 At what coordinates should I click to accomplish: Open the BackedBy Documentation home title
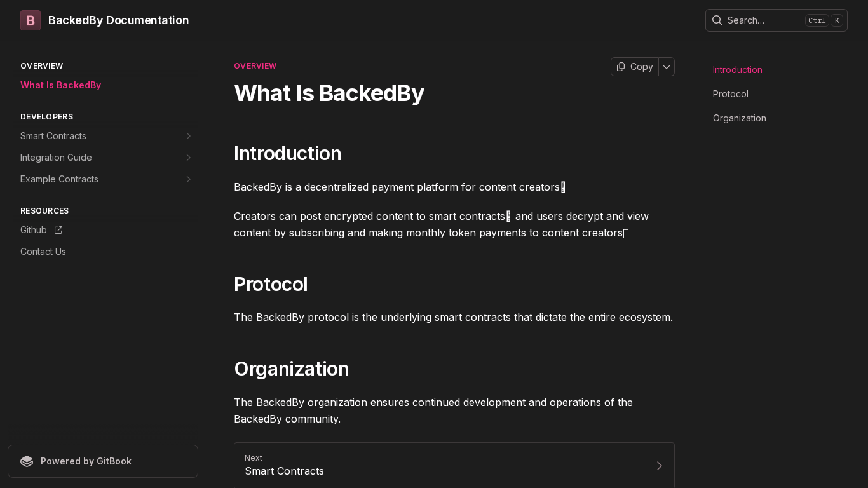tap(118, 20)
